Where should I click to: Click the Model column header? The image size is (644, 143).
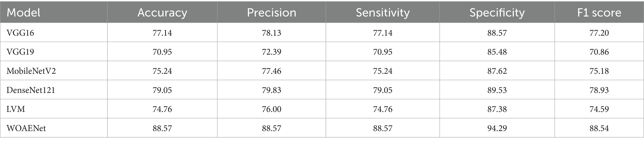[24, 12]
